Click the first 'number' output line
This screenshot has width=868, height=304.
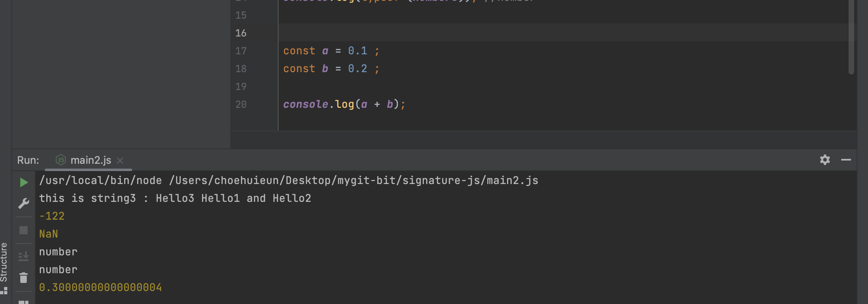click(x=58, y=252)
